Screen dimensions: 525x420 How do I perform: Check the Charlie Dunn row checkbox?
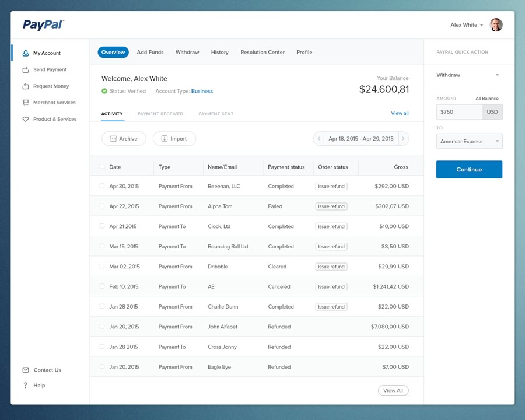pyautogui.click(x=102, y=306)
